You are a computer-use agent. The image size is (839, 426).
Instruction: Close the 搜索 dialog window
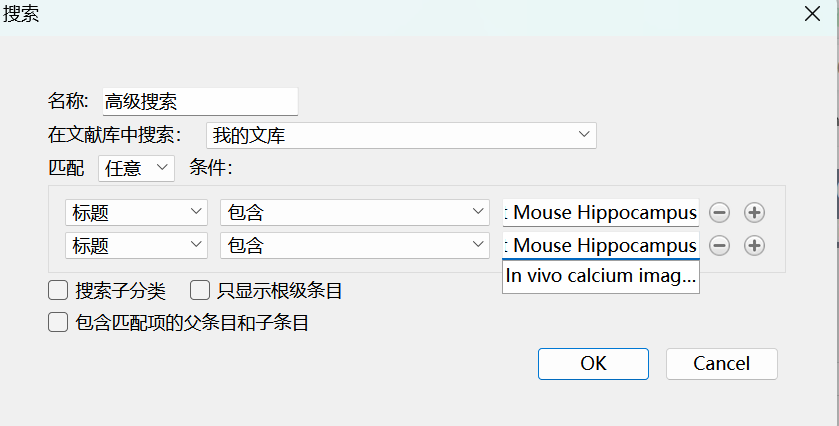813,15
